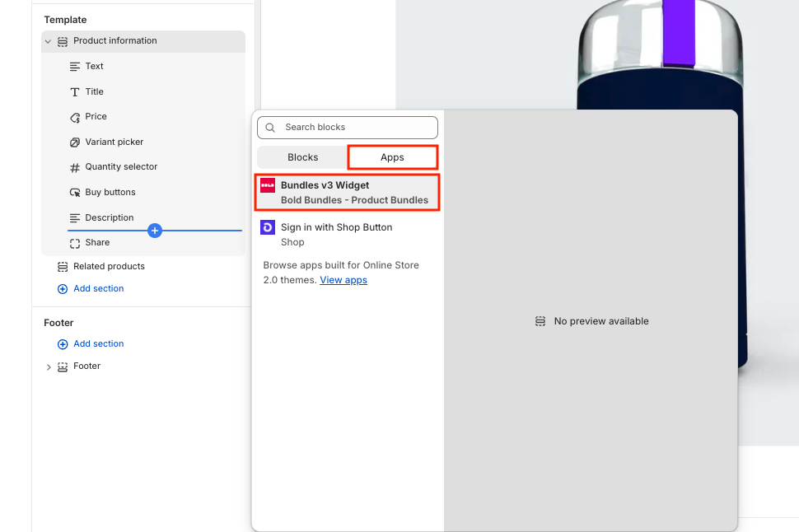
Task: Collapse the Product information section chevron
Action: [48, 41]
